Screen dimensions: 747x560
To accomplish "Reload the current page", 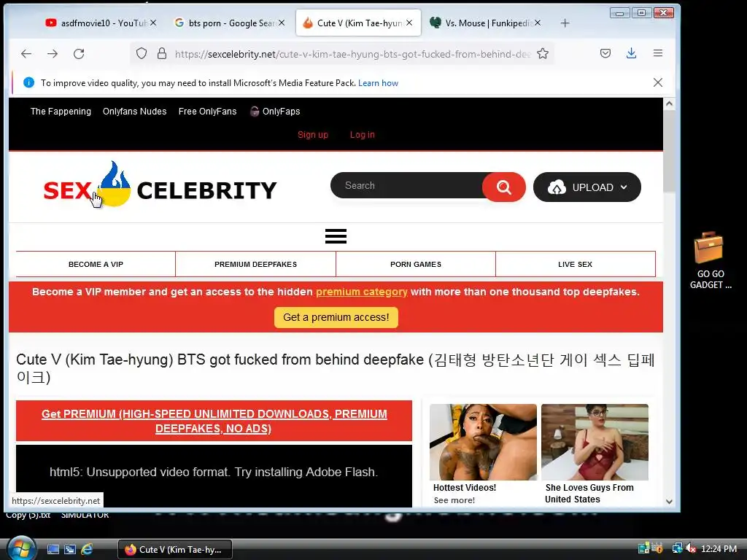I will [79, 54].
